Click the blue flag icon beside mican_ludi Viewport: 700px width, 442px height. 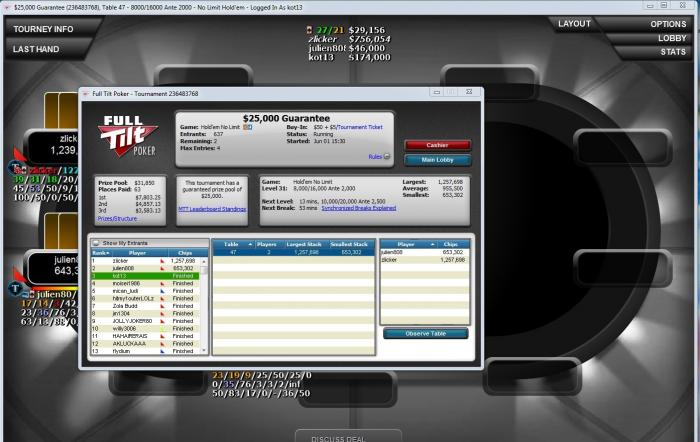(162, 291)
